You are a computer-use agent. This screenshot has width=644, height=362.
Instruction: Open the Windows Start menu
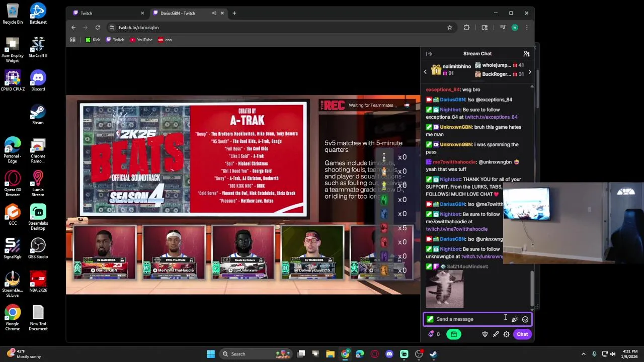211,354
